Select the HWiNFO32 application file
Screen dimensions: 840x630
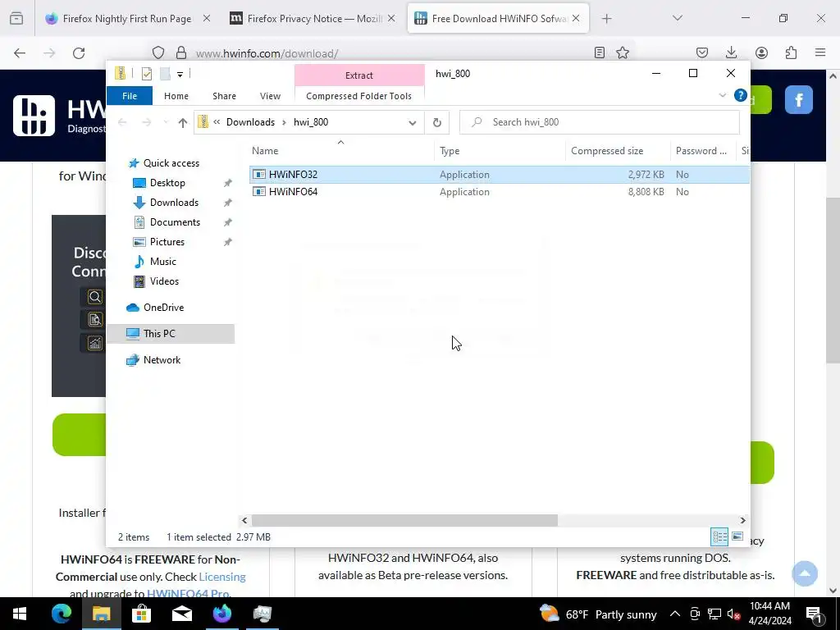tap(500, 175)
